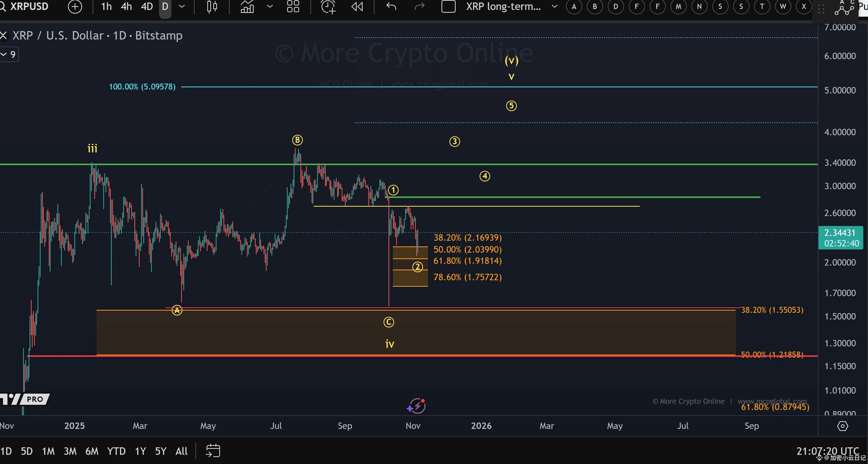
Task: Select the 1h interval button
Action: [x=106, y=6]
